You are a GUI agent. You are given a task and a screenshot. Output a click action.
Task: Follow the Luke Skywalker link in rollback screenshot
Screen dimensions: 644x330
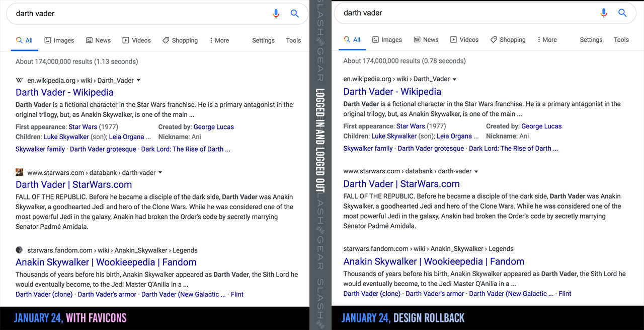click(x=394, y=136)
